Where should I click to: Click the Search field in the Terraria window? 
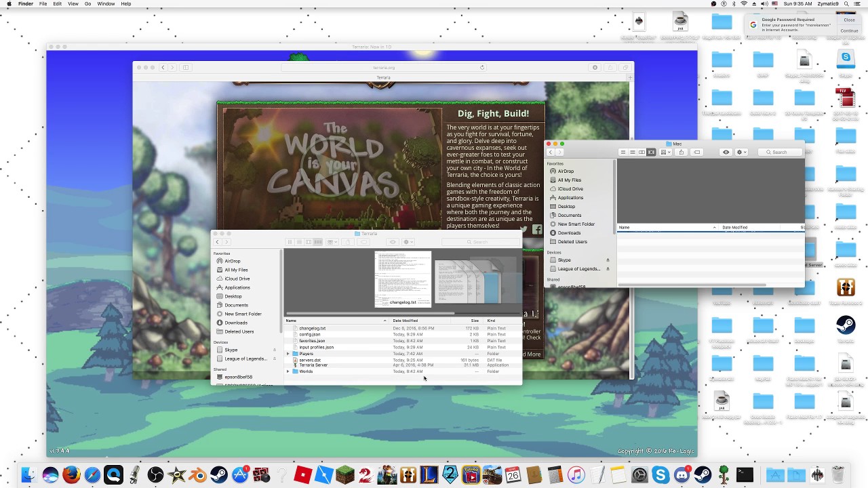point(480,242)
